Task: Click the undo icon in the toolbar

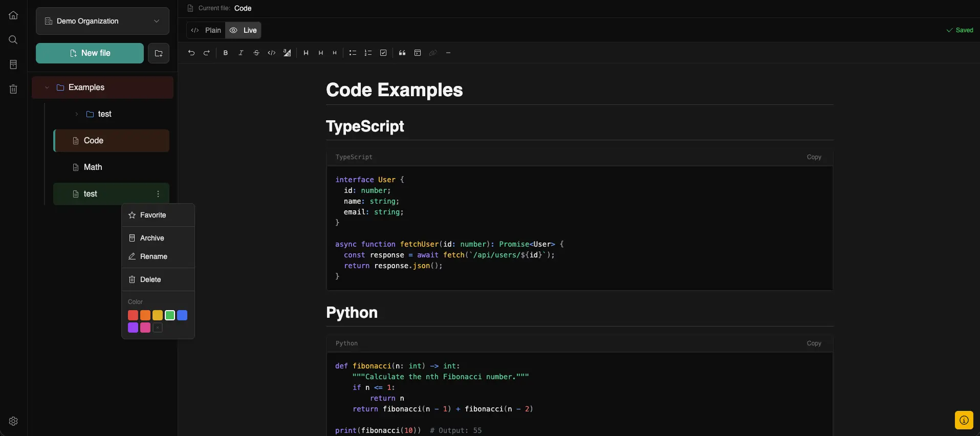Action: point(191,53)
